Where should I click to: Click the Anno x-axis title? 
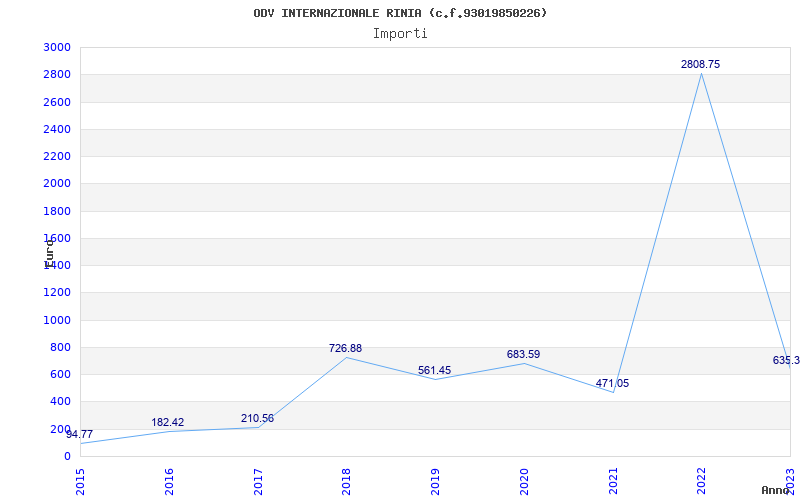point(778,491)
